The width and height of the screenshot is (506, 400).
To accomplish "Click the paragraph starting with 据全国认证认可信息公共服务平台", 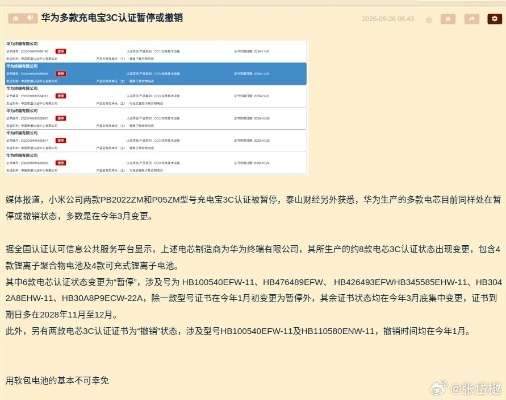I will (x=253, y=257).
